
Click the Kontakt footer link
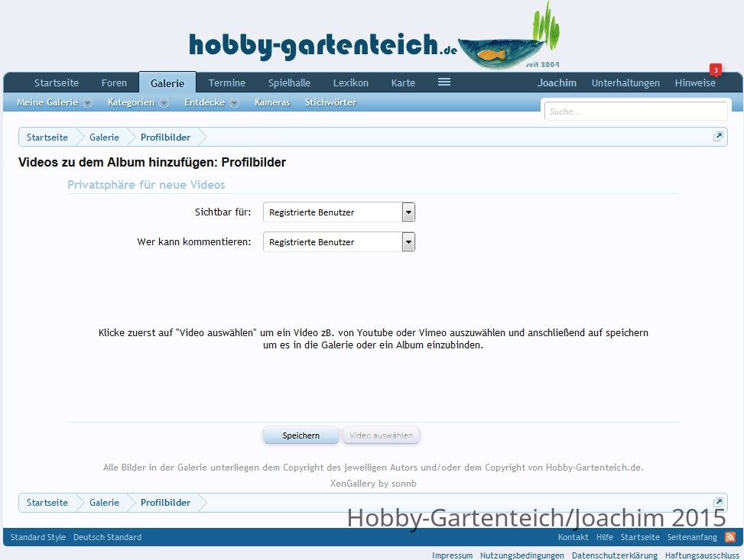pos(573,537)
